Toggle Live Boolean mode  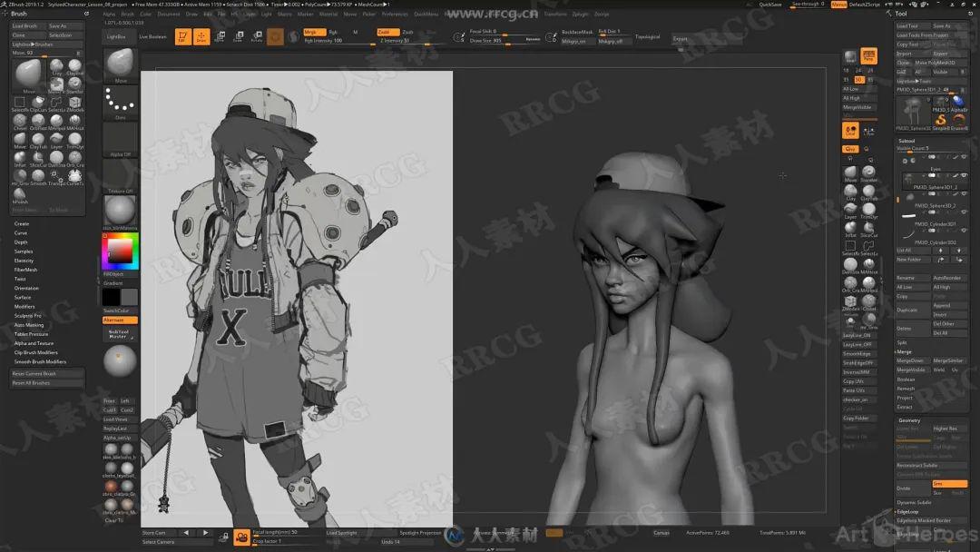(153, 37)
